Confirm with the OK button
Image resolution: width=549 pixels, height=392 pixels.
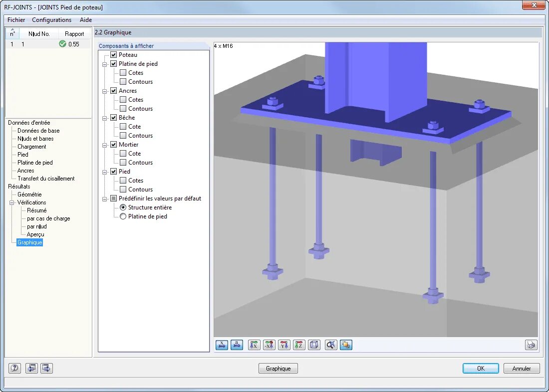tap(481, 369)
